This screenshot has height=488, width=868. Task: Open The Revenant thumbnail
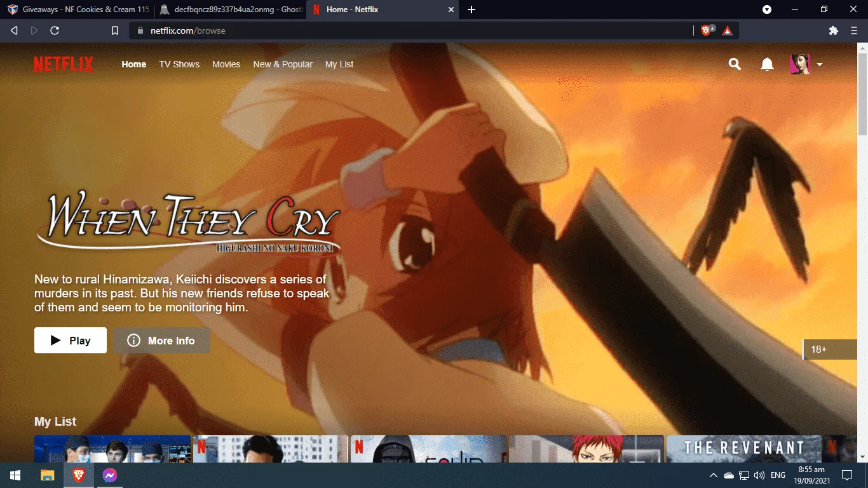743,449
